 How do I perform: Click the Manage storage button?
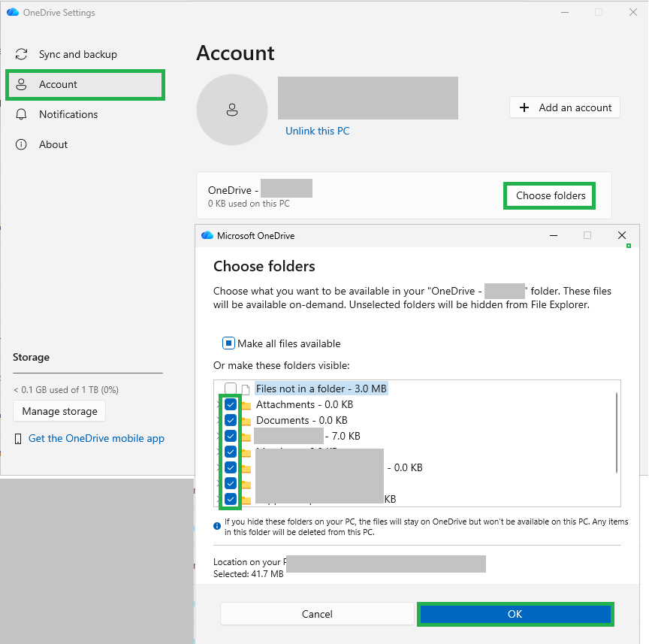(x=59, y=411)
